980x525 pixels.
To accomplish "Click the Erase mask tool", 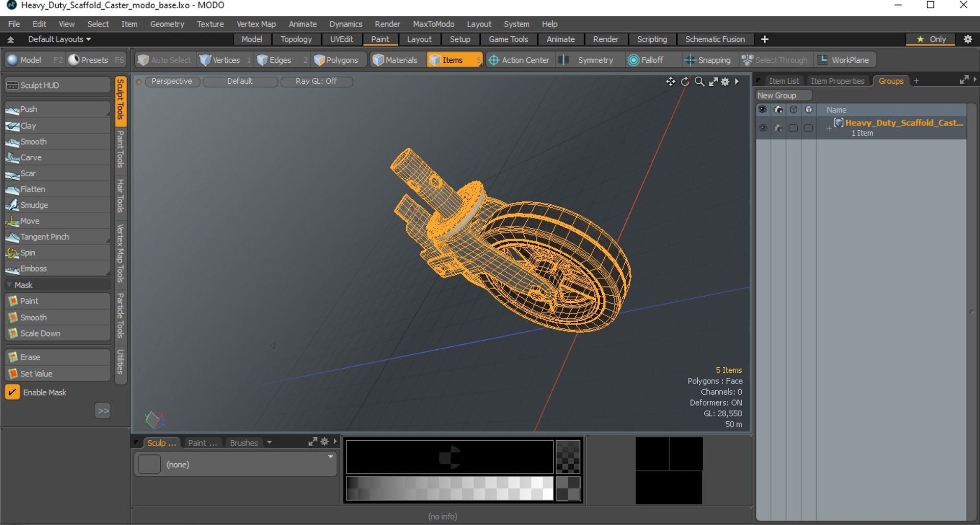I will [x=57, y=357].
